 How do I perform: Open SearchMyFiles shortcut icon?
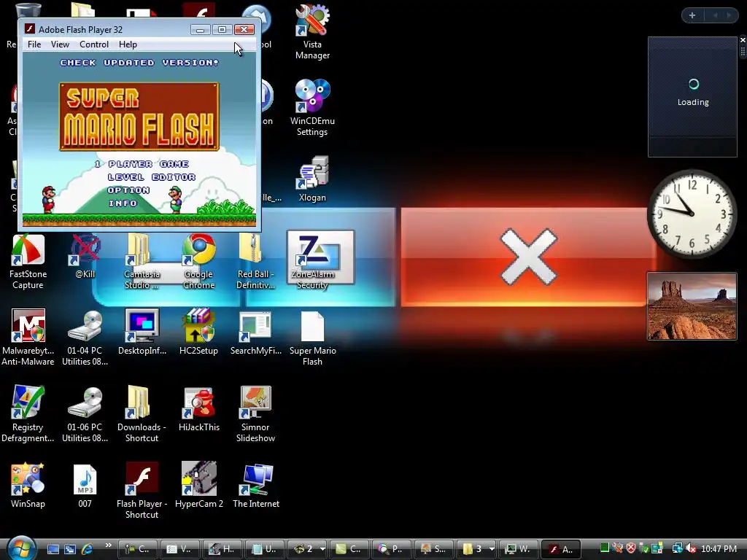tap(256, 332)
